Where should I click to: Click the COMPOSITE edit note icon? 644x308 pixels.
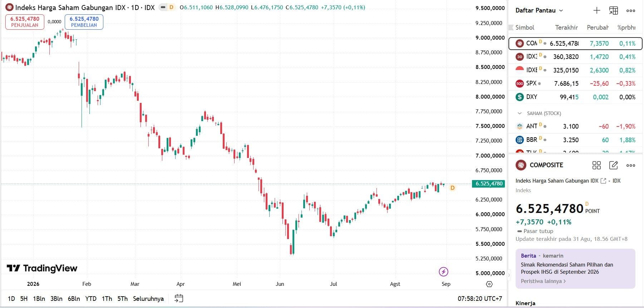614,165
